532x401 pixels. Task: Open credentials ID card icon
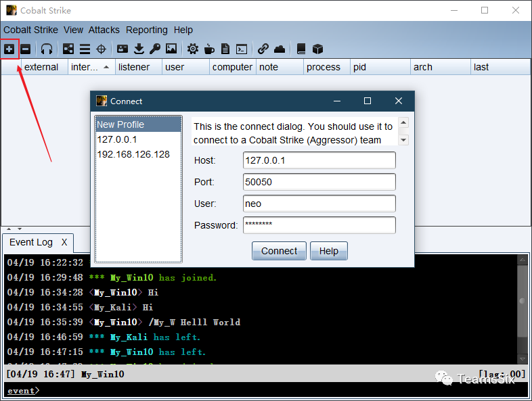122,49
